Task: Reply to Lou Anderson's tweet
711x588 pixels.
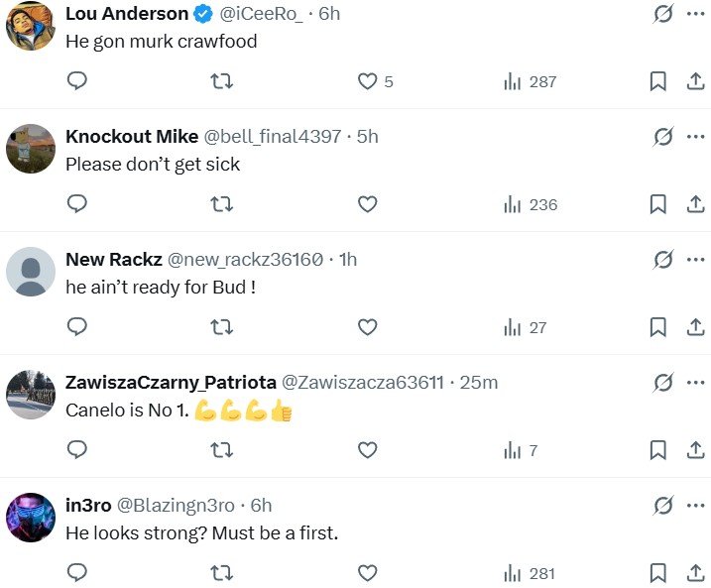Action: coord(76,82)
